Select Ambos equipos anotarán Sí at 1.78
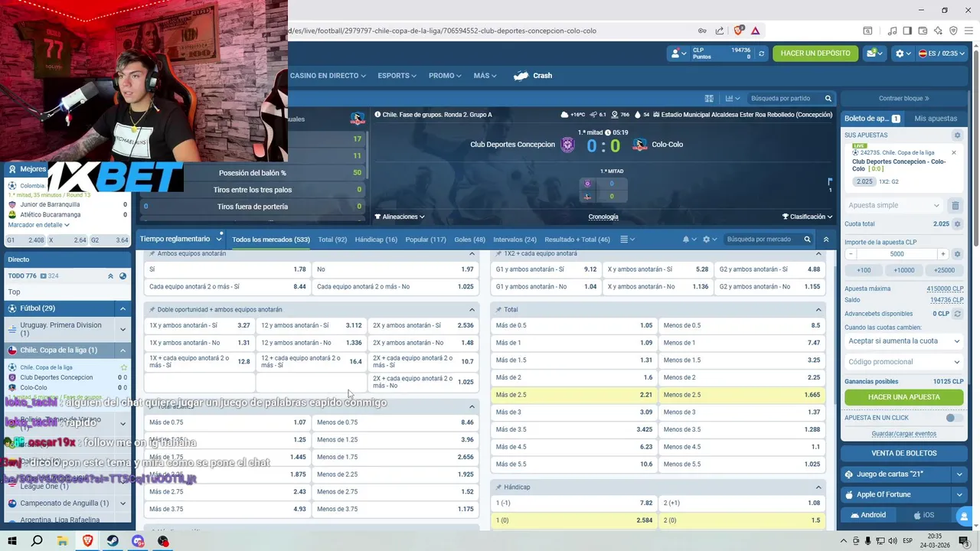This screenshot has height=551, width=980. click(x=227, y=269)
